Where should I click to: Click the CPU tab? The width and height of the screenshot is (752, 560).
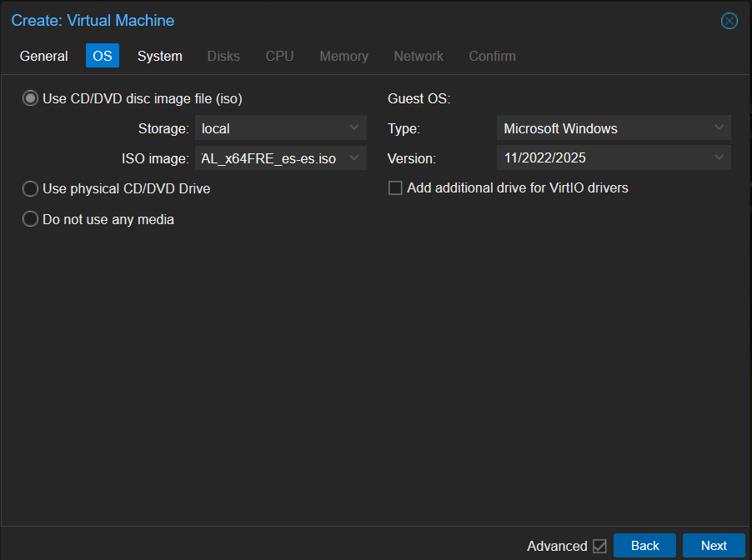tap(279, 57)
